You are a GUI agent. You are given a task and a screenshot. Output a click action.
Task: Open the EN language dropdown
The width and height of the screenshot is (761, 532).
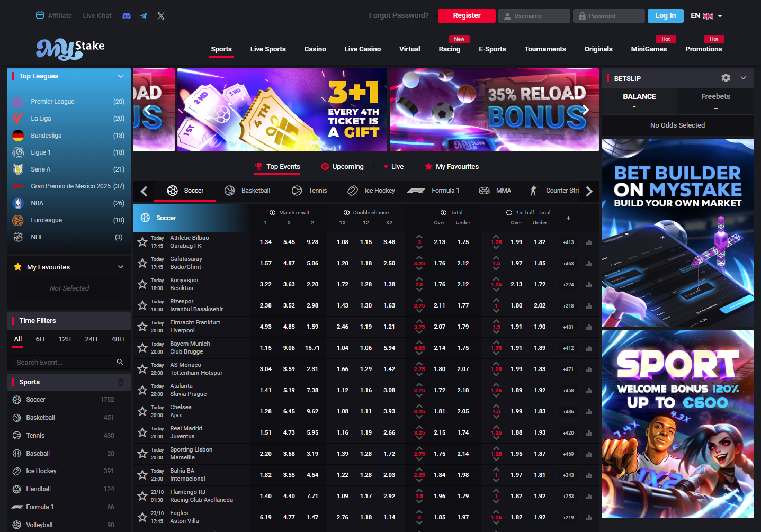tap(706, 16)
